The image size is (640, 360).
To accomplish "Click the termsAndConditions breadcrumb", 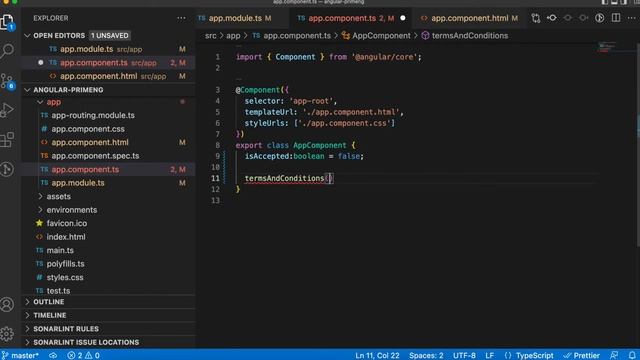I will pos(470,36).
